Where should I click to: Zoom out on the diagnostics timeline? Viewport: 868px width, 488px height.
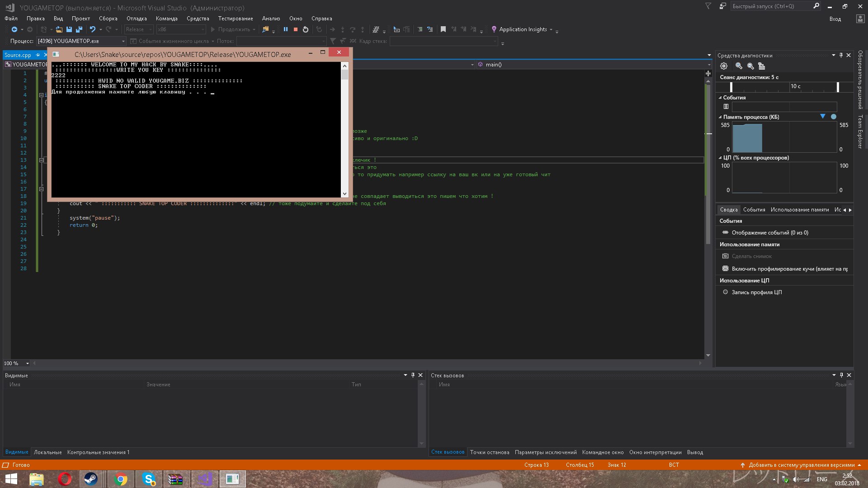point(750,66)
